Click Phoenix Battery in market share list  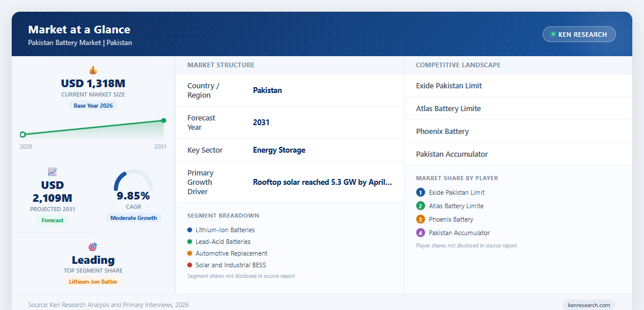(x=451, y=219)
